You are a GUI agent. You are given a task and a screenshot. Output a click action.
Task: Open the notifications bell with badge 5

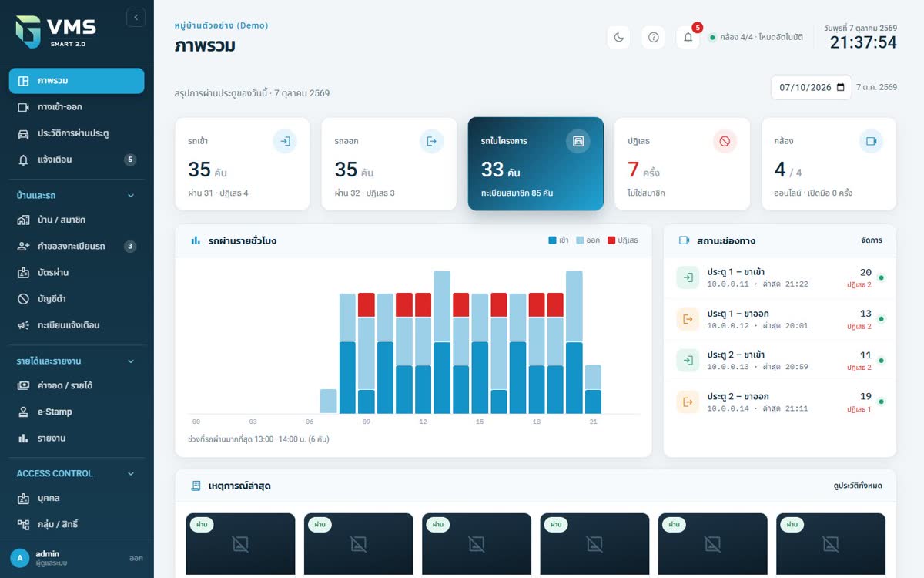pyautogui.click(x=688, y=37)
